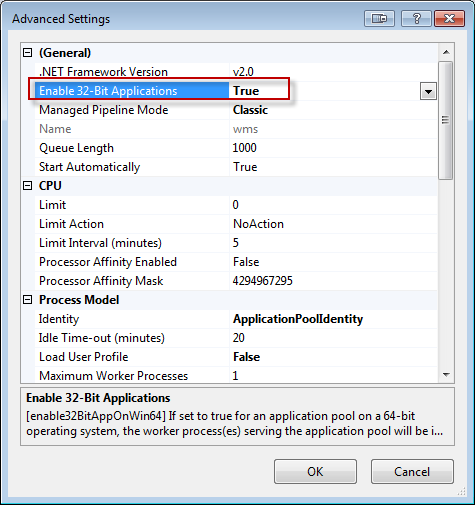Click the OK button
This screenshot has height=505, width=475.
315,472
